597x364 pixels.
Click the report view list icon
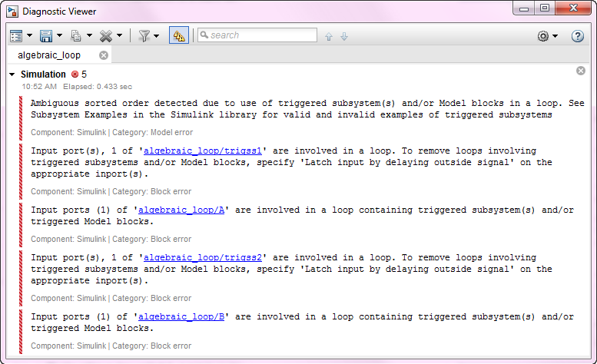coord(16,36)
